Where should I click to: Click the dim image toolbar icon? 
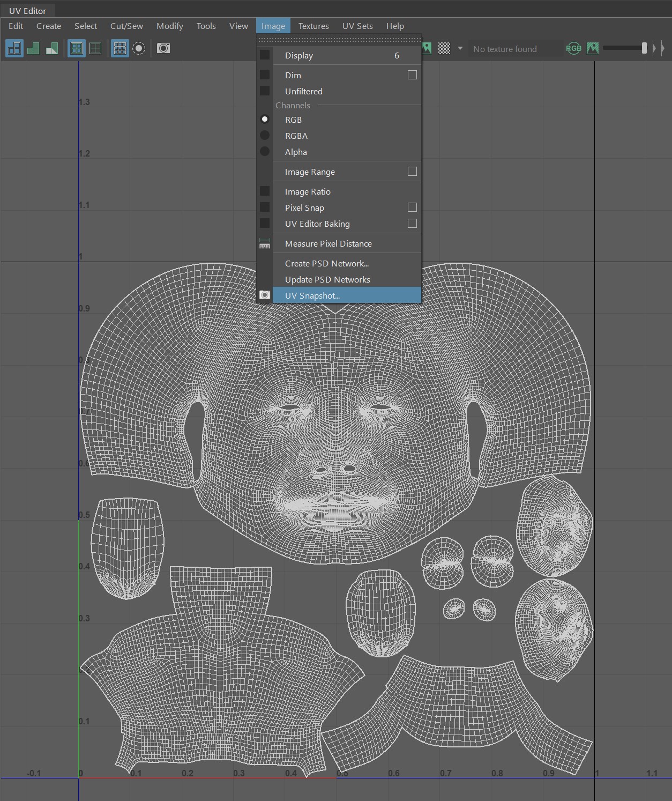(x=593, y=48)
